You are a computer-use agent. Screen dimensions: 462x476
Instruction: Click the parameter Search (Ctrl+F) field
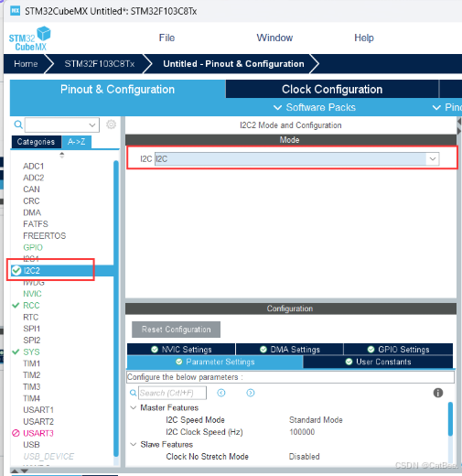(172, 393)
